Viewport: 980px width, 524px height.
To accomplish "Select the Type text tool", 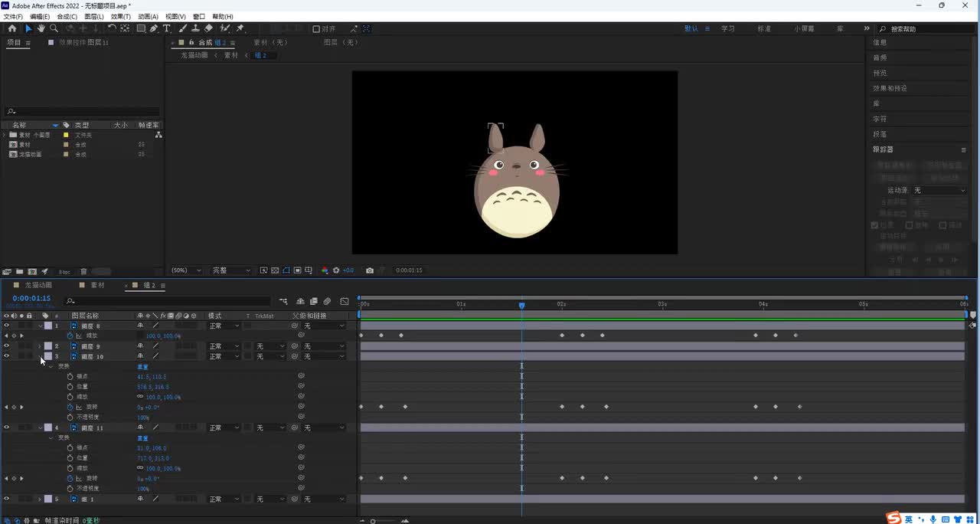I will [166, 28].
